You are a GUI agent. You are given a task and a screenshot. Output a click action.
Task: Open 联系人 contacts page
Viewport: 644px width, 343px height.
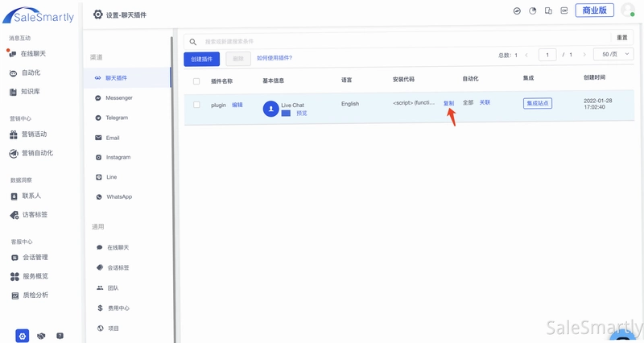pos(26,196)
